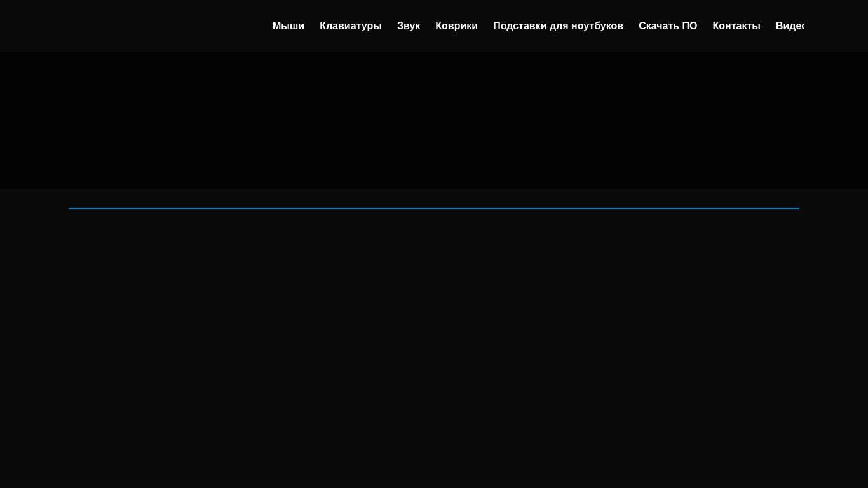This screenshot has height=488, width=868.
Task: Get contact details via Контакты
Action: (736, 26)
